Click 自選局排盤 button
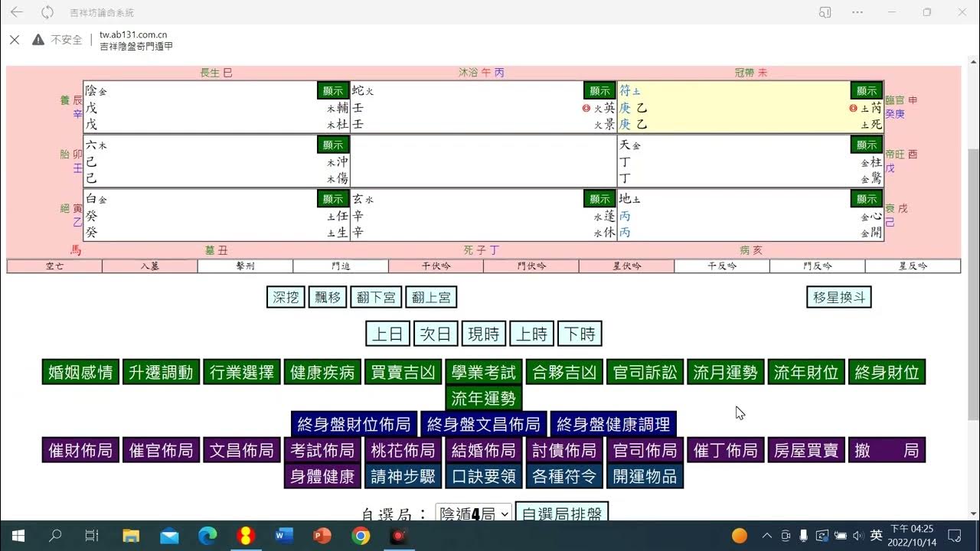The image size is (980, 551). point(562,514)
